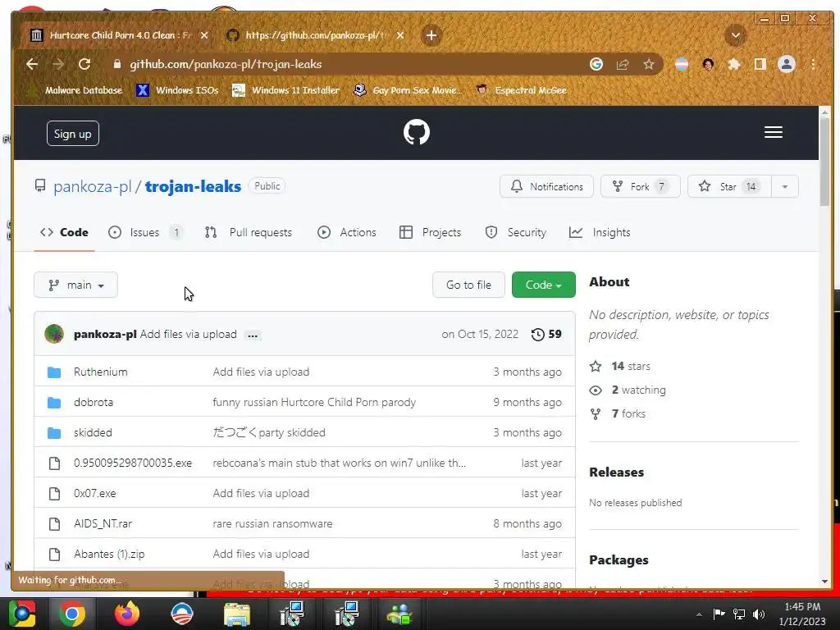Click the flag extension icon in toolbar

click(682, 64)
